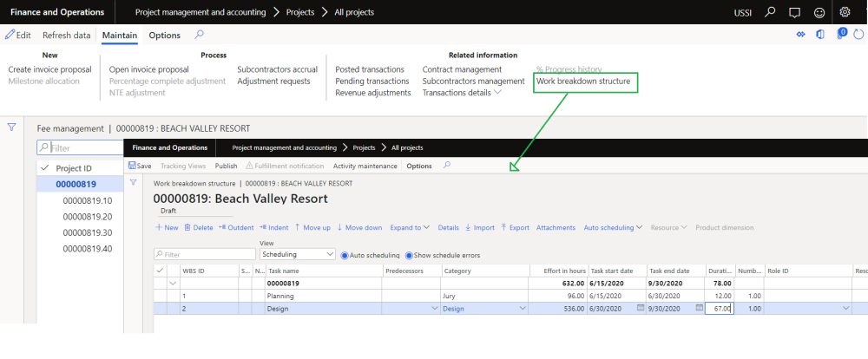Click Refresh data in the action pane
This screenshot has height=359, width=868.
click(67, 35)
